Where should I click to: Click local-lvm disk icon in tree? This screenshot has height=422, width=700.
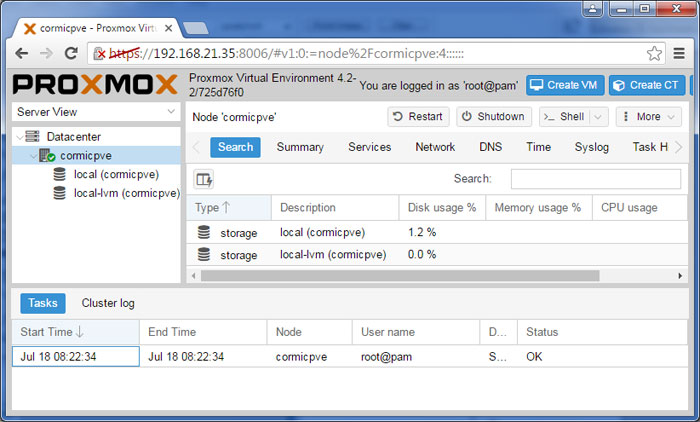59,193
